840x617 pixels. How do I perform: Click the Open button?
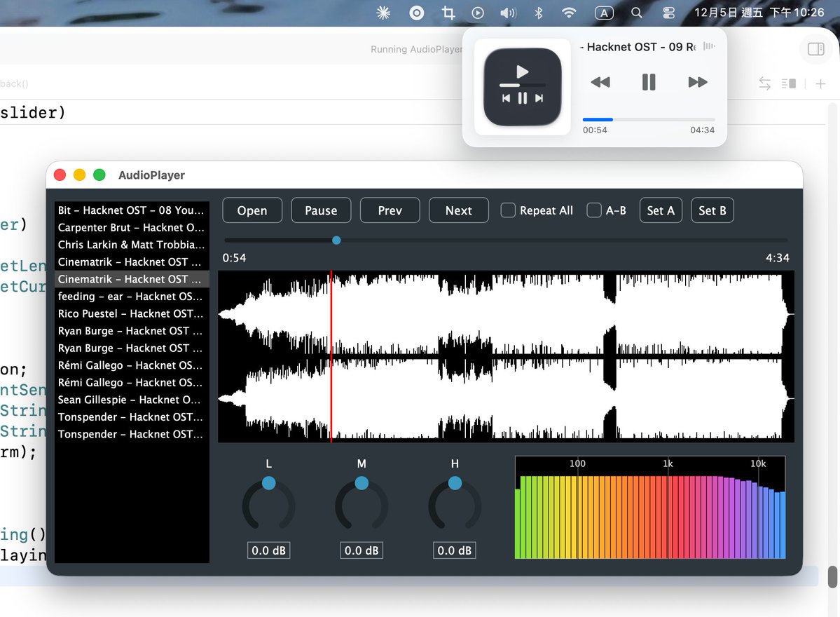point(252,210)
